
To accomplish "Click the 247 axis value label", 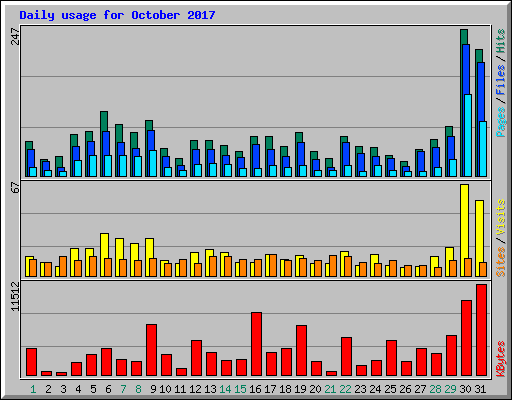I will tap(16, 36).
